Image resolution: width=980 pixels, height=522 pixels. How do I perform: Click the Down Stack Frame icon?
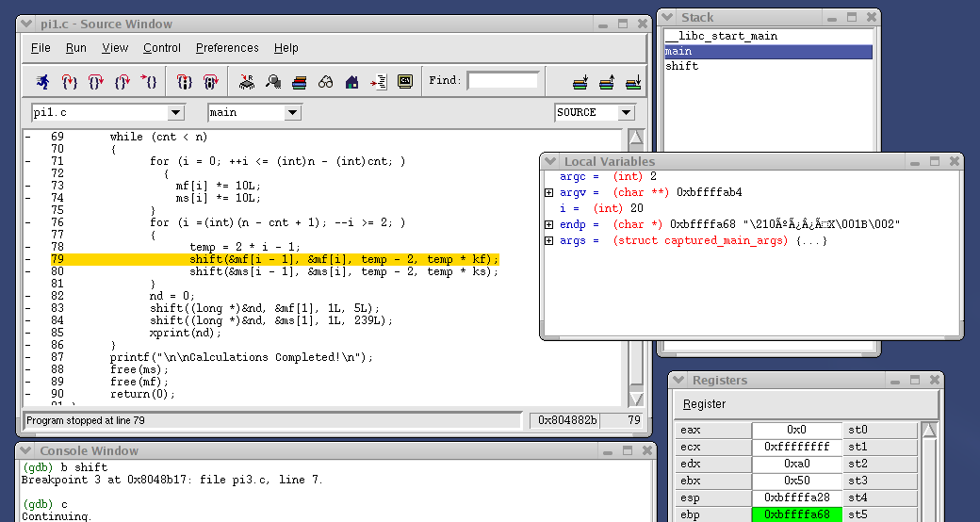point(580,82)
